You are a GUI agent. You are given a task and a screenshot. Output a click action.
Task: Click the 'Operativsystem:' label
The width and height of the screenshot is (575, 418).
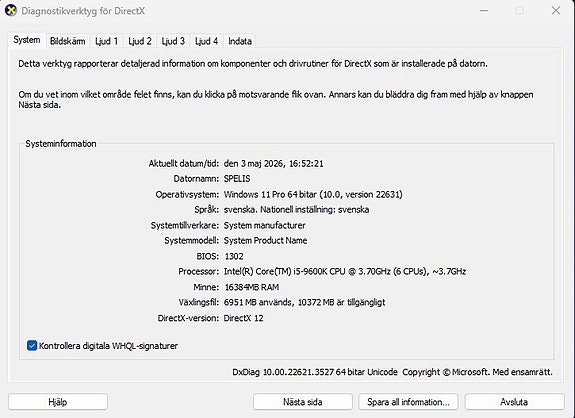187,194
